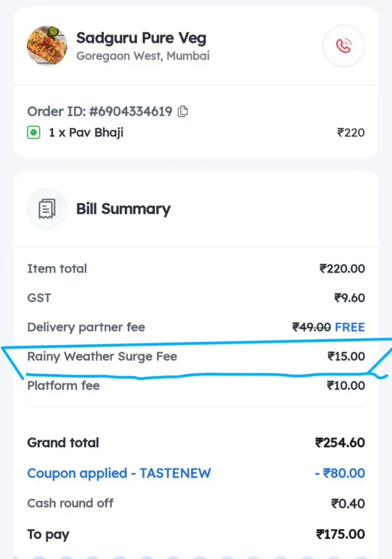Screen dimensions: 392x559
Task: Tap the Delivery partner fee label
Action: 86,328
